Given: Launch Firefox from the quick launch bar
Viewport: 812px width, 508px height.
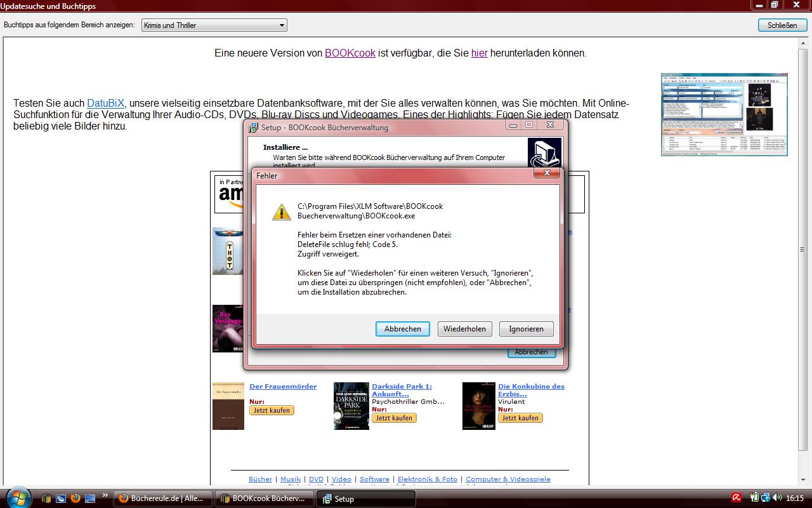Looking at the screenshot, I should pos(75,498).
